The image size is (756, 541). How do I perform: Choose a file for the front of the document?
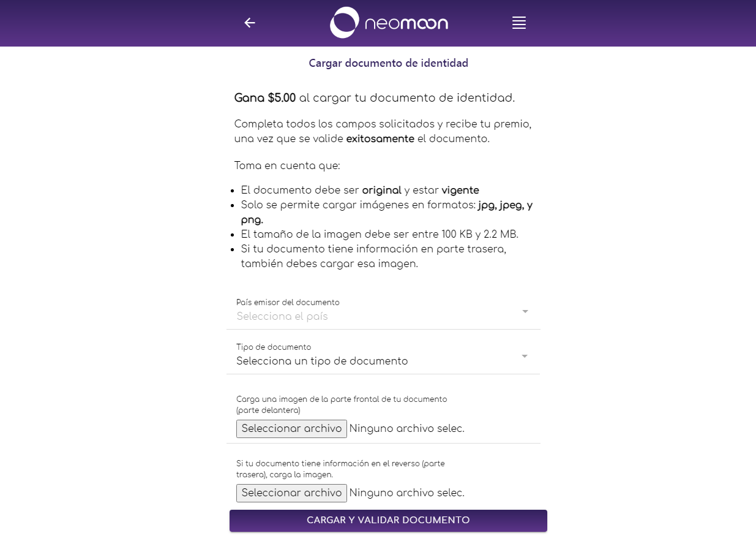291,428
